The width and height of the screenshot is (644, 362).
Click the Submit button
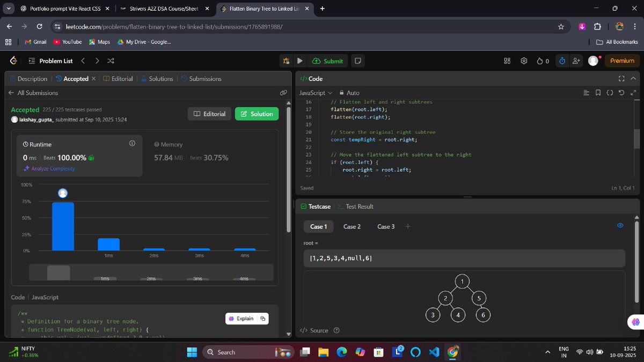[328, 61]
